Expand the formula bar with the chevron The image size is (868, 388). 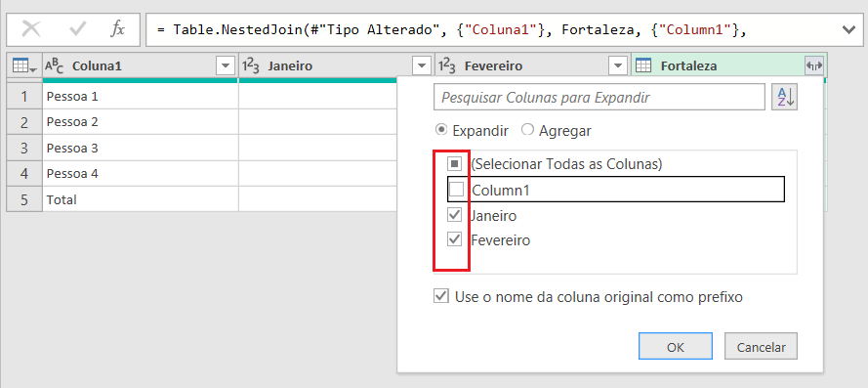[848, 30]
